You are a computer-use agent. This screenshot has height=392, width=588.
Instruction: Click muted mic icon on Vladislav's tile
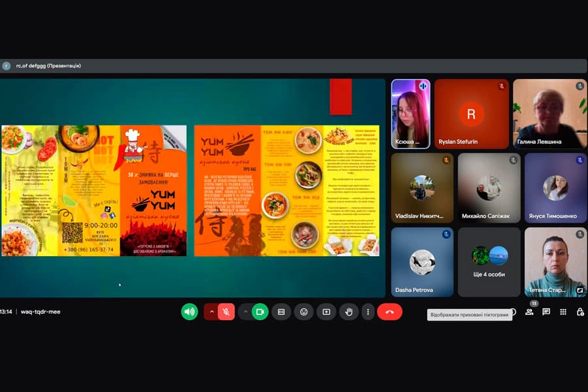pyautogui.click(x=446, y=160)
